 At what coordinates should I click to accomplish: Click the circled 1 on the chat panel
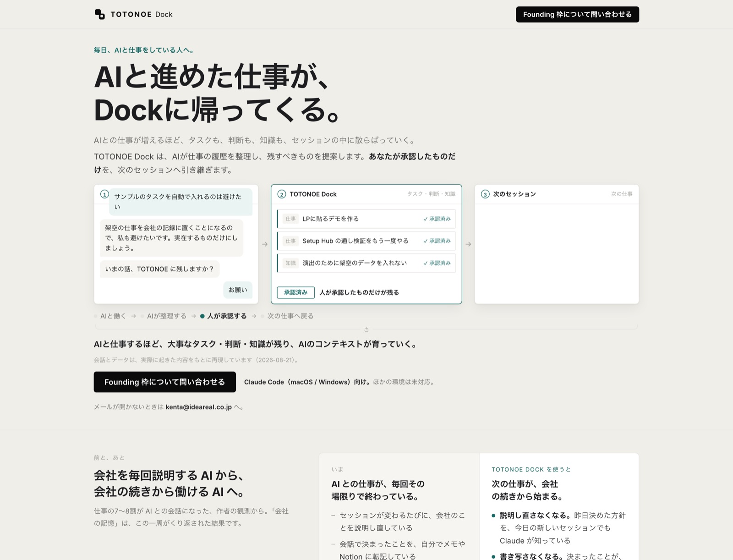[104, 194]
